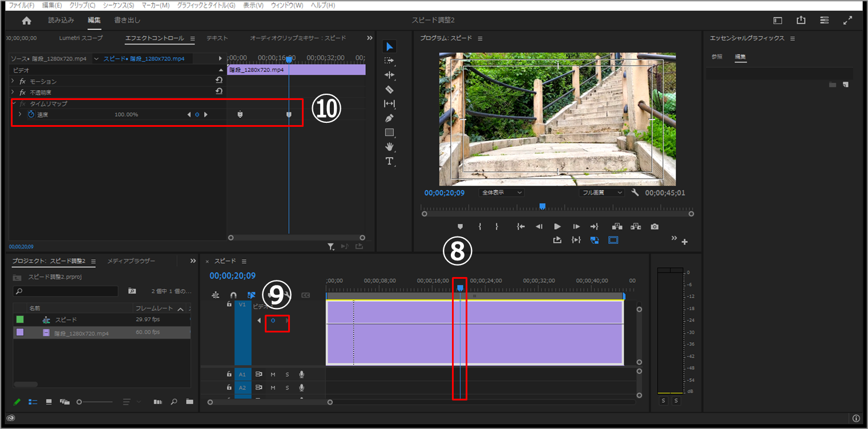
Task: Open the 全体表示 zoom level dropdown
Action: coord(501,193)
